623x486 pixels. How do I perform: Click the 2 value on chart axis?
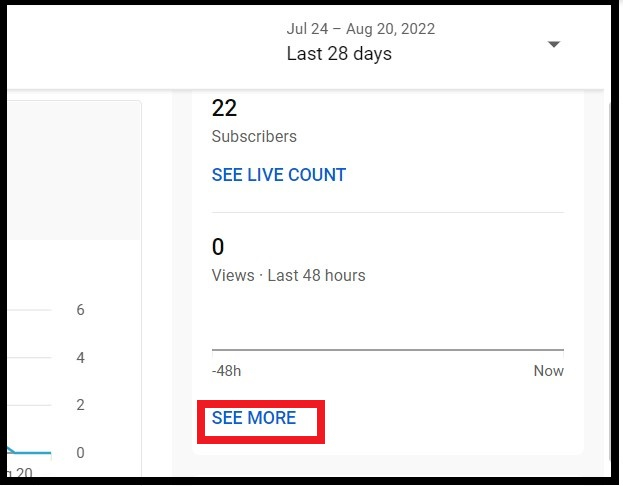(x=80, y=405)
